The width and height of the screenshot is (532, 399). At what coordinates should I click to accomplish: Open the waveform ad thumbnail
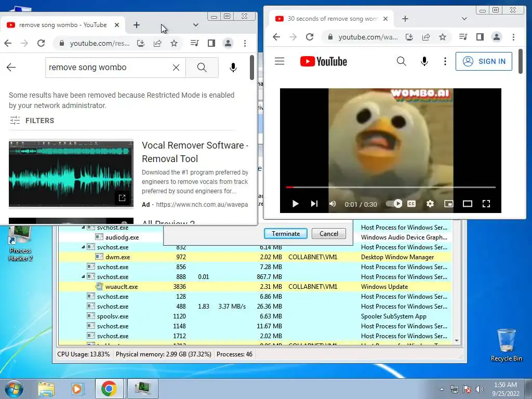[x=71, y=174]
